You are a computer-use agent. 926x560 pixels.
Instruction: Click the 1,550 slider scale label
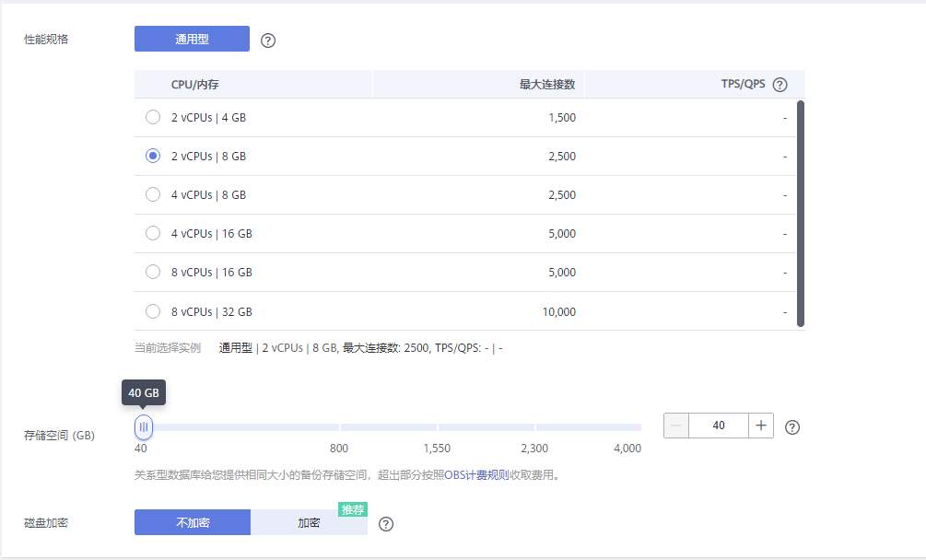[x=437, y=448]
